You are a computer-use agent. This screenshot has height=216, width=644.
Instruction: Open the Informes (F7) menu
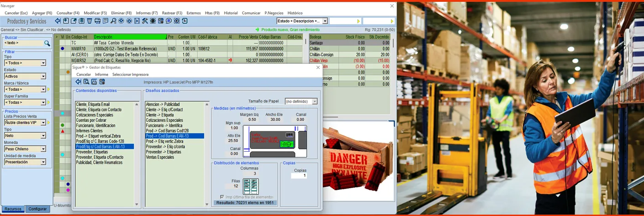(x=147, y=13)
